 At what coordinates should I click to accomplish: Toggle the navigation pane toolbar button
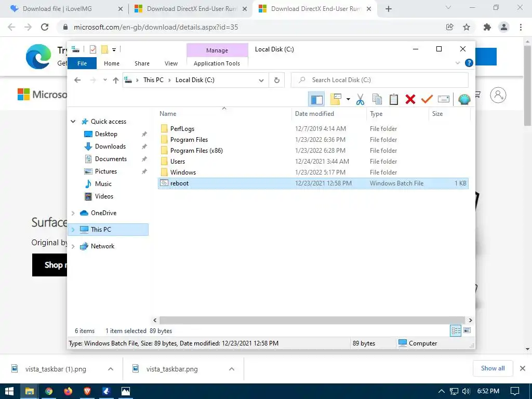(316, 99)
